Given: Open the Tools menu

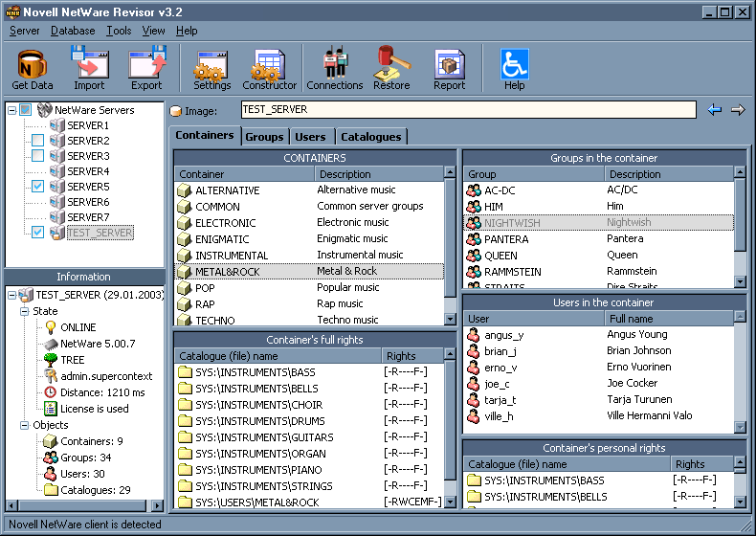Looking at the screenshot, I should 119,31.
